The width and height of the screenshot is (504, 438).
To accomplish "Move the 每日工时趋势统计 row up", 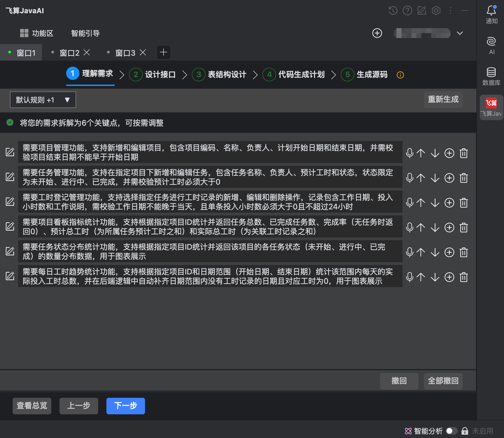I will pos(421,277).
